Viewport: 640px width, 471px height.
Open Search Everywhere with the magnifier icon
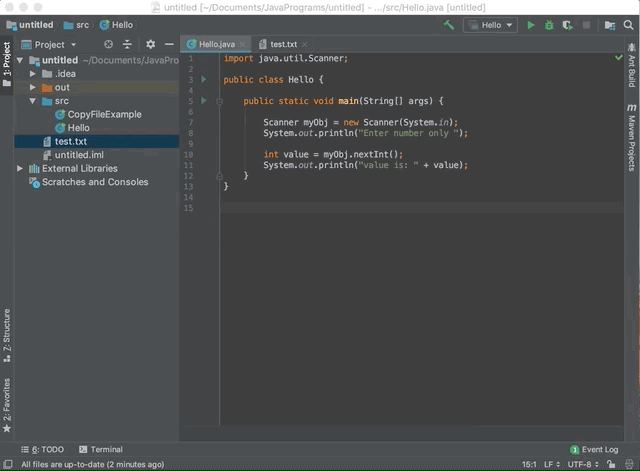pos(629,25)
